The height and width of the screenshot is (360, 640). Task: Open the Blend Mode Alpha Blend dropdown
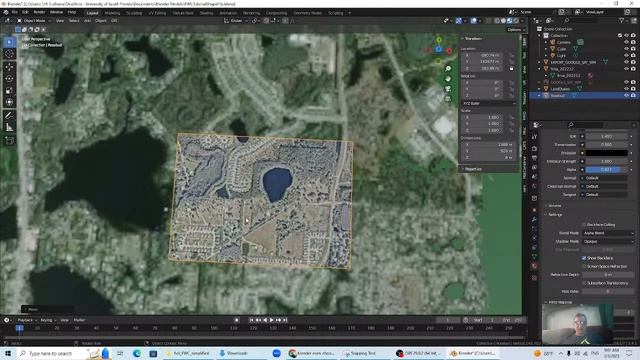click(x=608, y=233)
